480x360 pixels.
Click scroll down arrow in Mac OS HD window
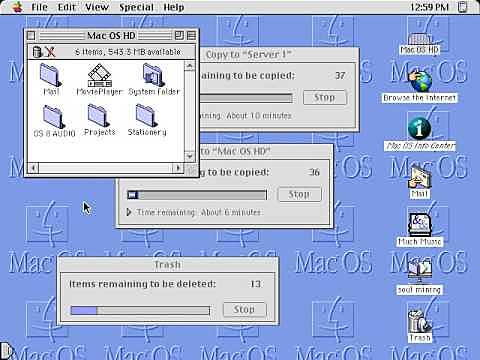coord(189,156)
